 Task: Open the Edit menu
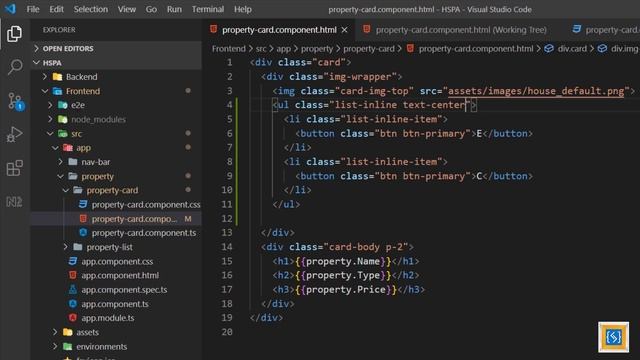56,9
